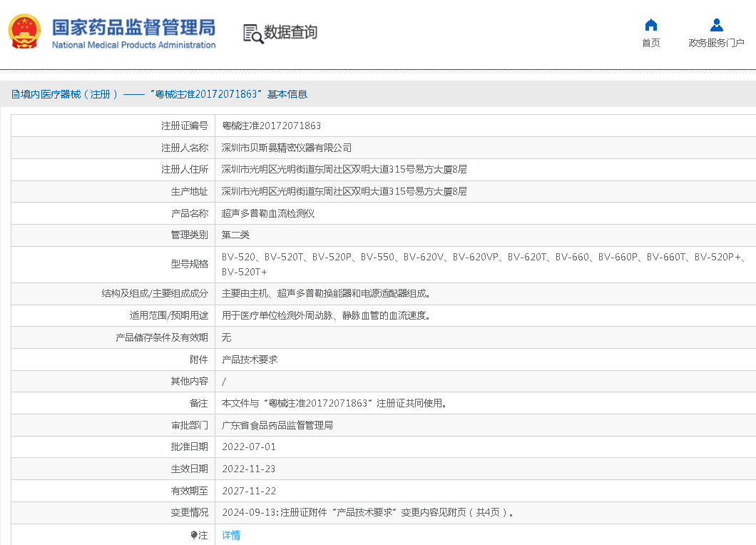Click the 产品技术要求 attachment value
756x545 pixels.
250,360
